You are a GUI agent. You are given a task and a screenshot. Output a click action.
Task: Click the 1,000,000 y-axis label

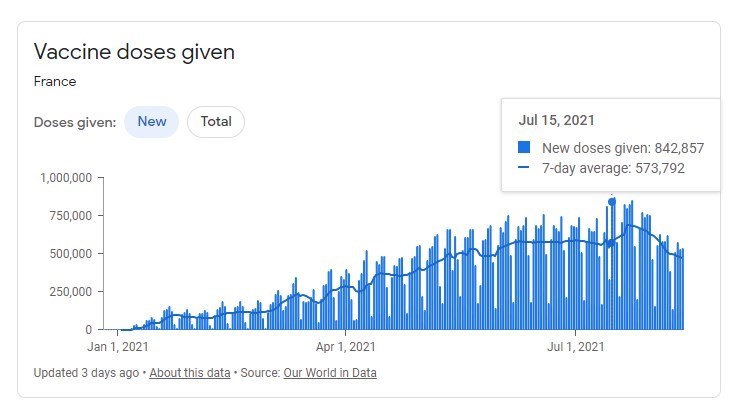(x=66, y=178)
